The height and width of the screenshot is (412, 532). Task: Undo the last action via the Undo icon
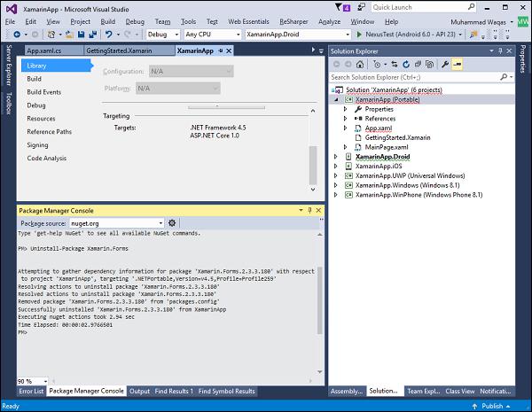pyautogui.click(x=108, y=35)
